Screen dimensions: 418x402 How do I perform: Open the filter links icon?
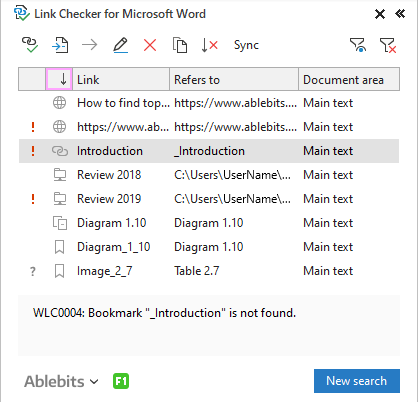[358, 45]
